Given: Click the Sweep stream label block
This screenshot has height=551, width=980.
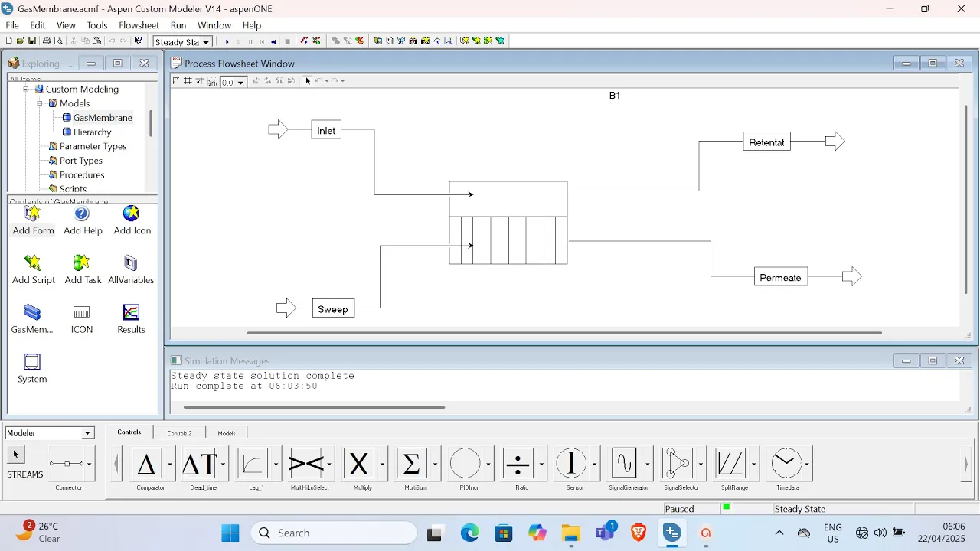Looking at the screenshot, I should 333,309.
